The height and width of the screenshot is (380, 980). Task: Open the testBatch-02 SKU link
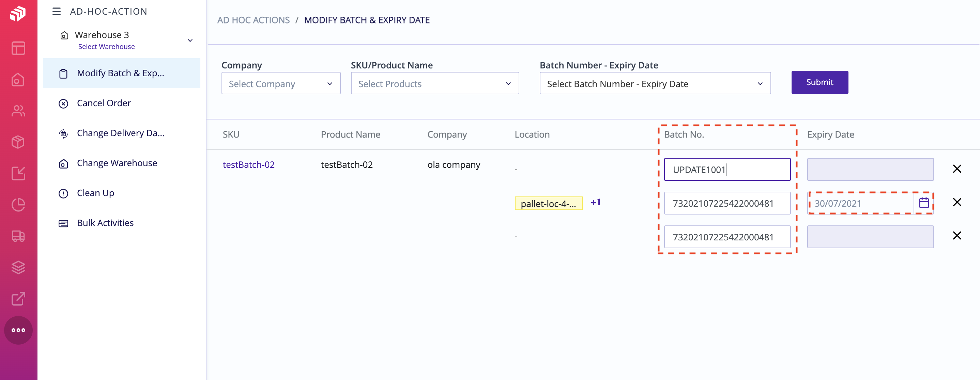click(248, 164)
